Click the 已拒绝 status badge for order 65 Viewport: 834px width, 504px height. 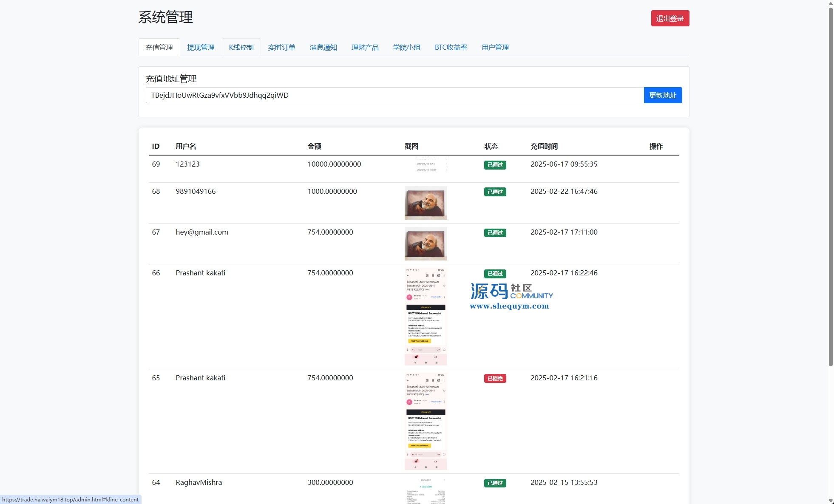[495, 378]
